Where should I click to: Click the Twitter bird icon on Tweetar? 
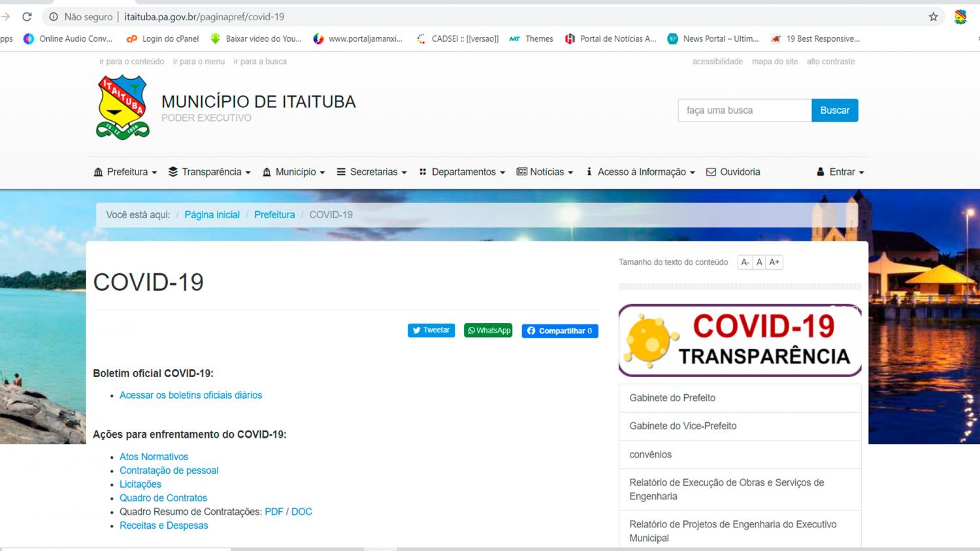[416, 330]
